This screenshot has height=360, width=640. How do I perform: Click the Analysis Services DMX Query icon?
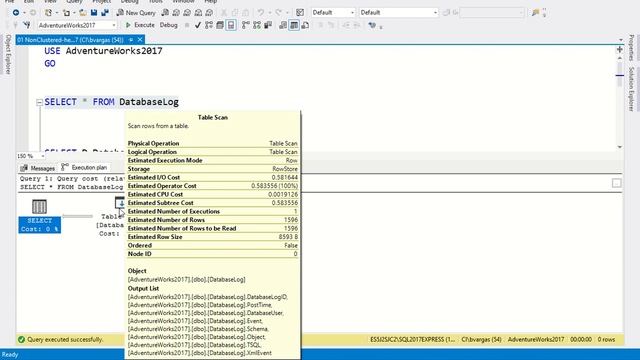point(187,13)
